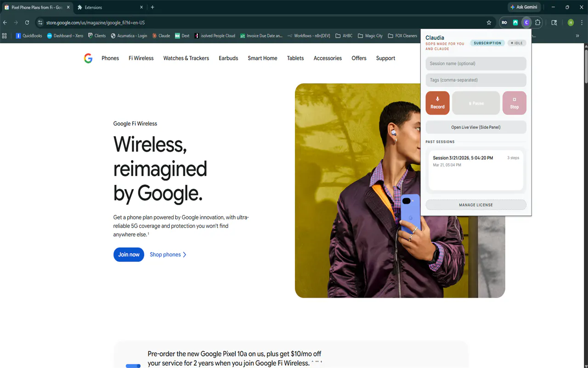Open the Accessories menu item
This screenshot has width=588, height=368.
point(328,58)
